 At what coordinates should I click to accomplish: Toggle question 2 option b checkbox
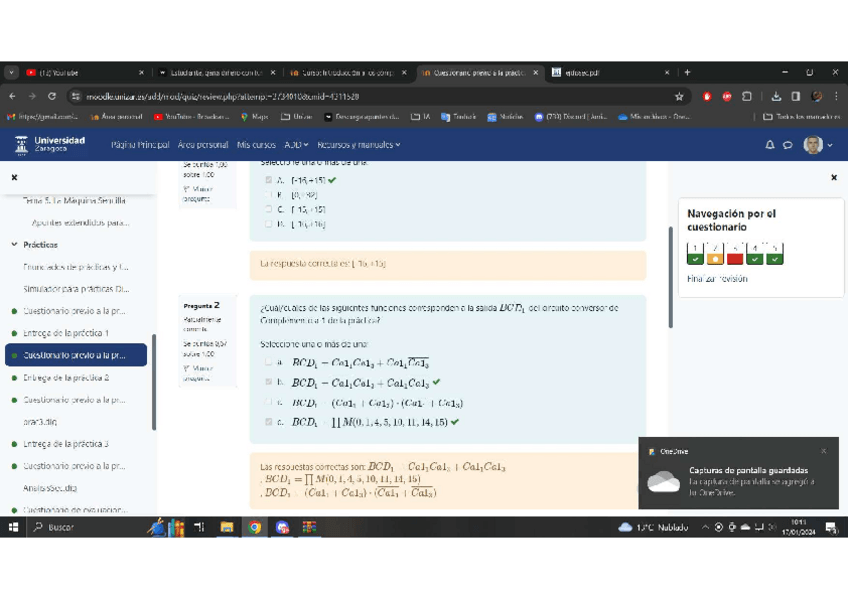(269, 382)
